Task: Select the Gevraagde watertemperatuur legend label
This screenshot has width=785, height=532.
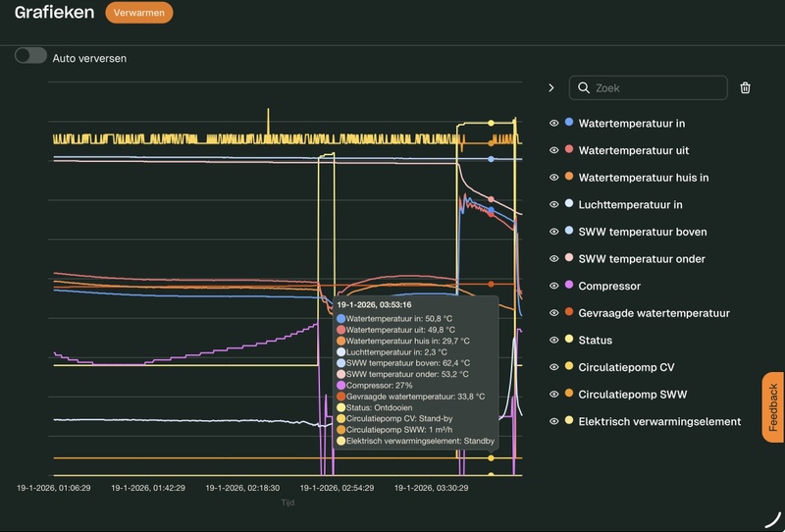Action: coord(654,314)
